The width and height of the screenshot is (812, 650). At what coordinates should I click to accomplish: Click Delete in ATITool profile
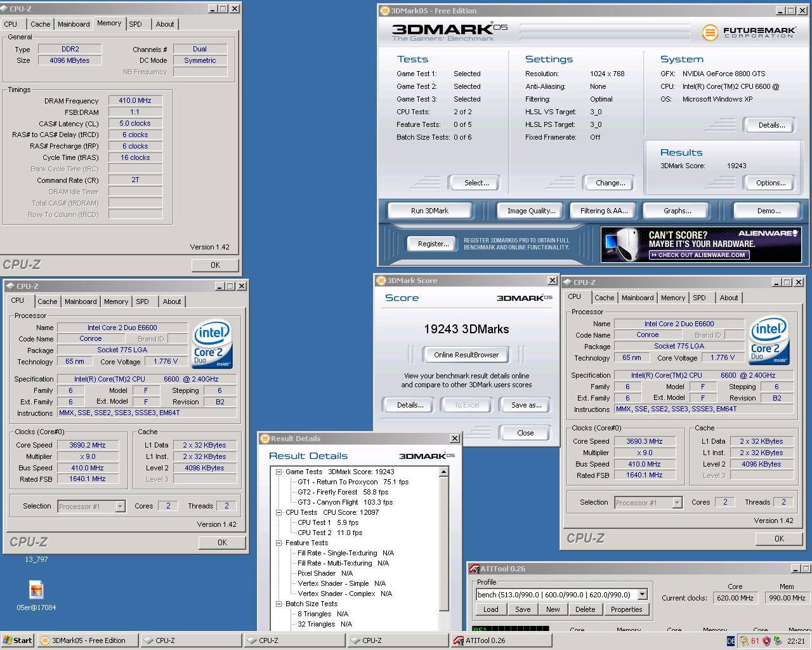pos(586,609)
